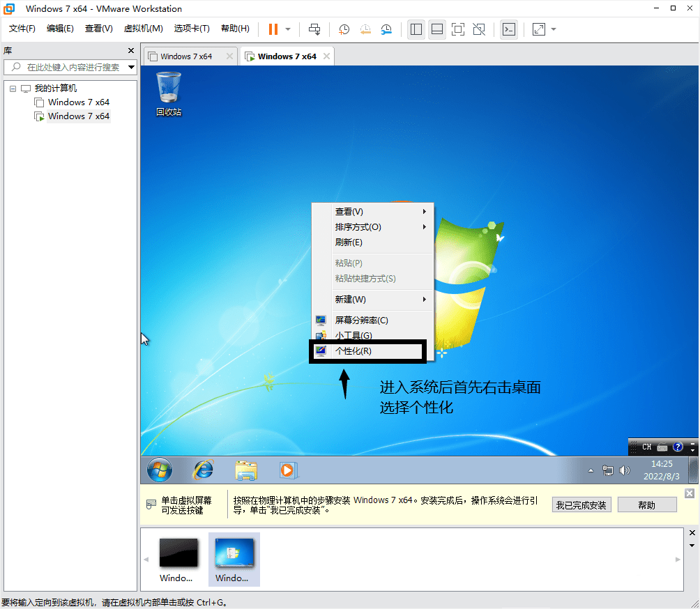700x609 pixels.
Task: Select the powered-off Windows 7 x64 in library
Action: click(78, 102)
